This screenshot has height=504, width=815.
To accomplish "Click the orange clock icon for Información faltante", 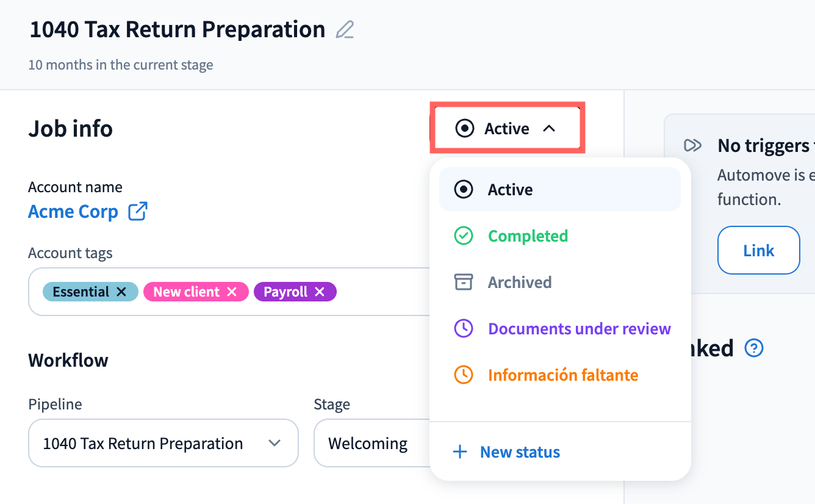I will (x=464, y=375).
